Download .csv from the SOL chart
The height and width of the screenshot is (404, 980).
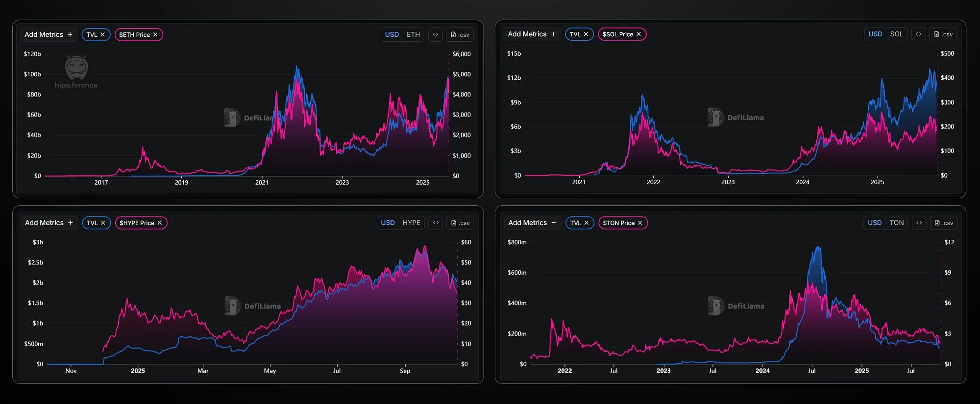coord(943,34)
